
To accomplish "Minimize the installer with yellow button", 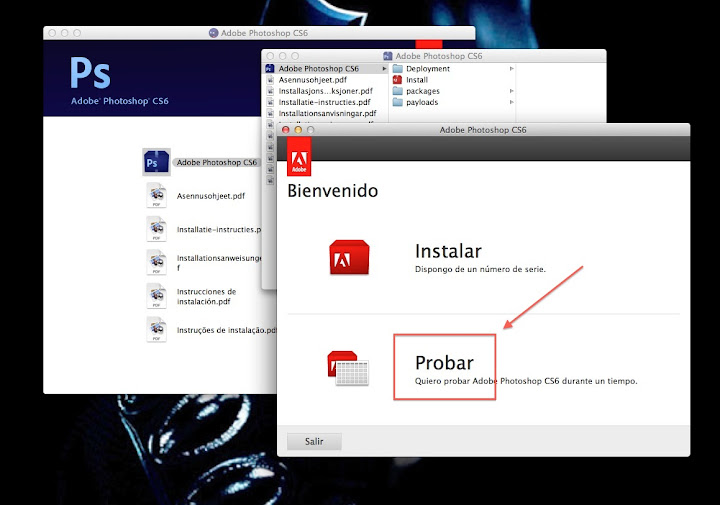I will click(x=298, y=130).
